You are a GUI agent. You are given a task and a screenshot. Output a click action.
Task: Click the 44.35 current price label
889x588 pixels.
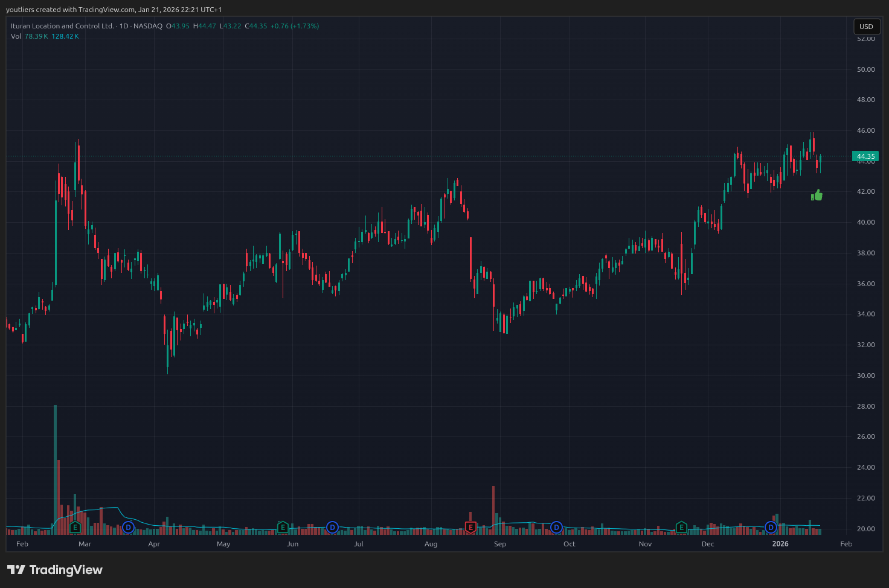865,156
